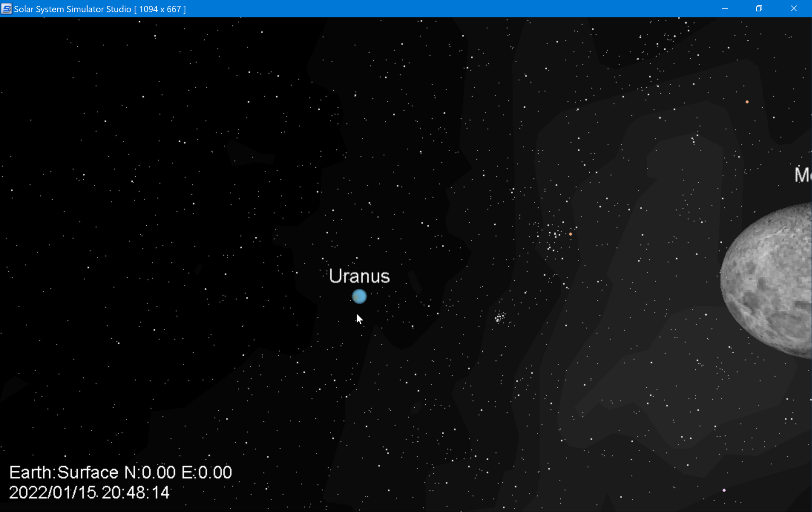Click the window size text 1094 x 667
Viewport: 812px width, 512px height.
[x=160, y=9]
